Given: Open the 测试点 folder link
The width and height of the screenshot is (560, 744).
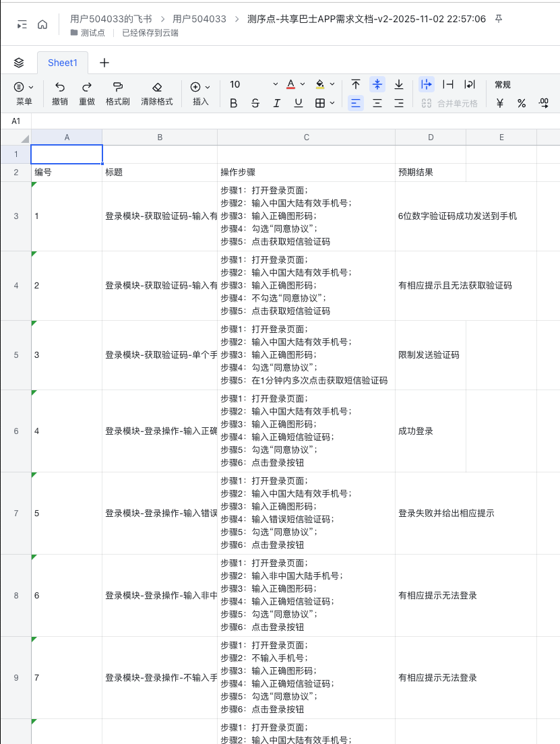Looking at the screenshot, I should point(88,33).
